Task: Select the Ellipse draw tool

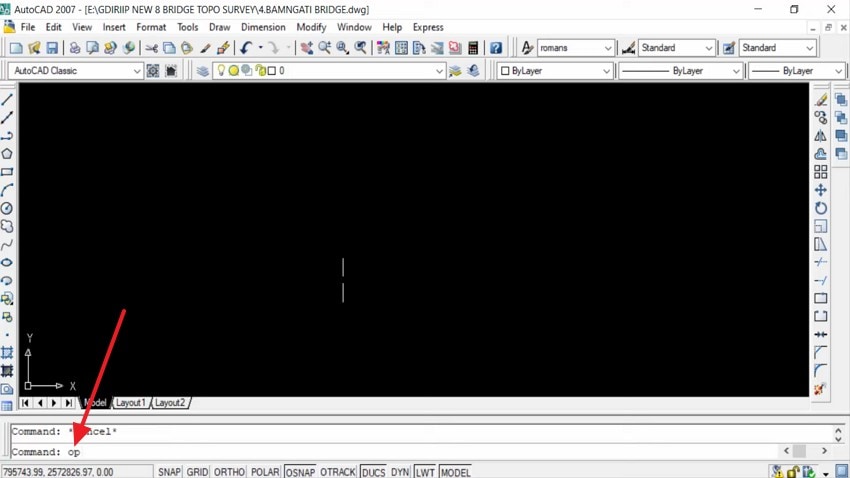Action: point(7,262)
